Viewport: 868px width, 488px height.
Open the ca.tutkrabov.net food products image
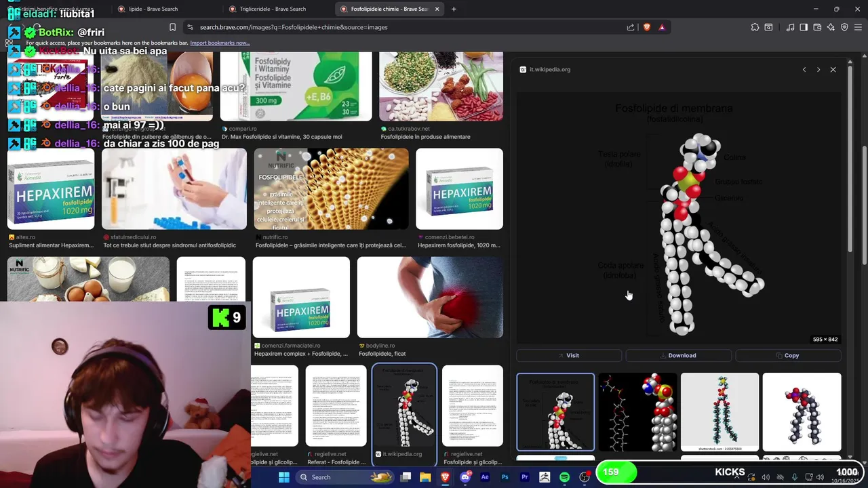point(441,86)
